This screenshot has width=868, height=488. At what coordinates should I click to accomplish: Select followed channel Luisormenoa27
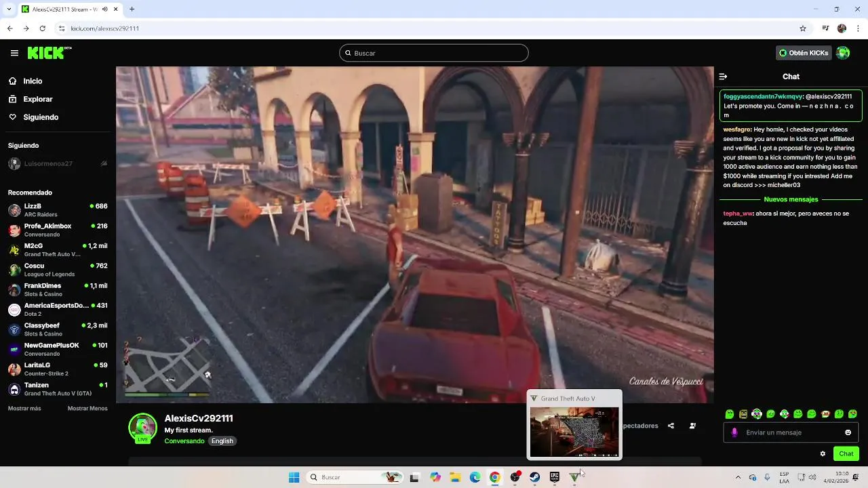[58, 163]
